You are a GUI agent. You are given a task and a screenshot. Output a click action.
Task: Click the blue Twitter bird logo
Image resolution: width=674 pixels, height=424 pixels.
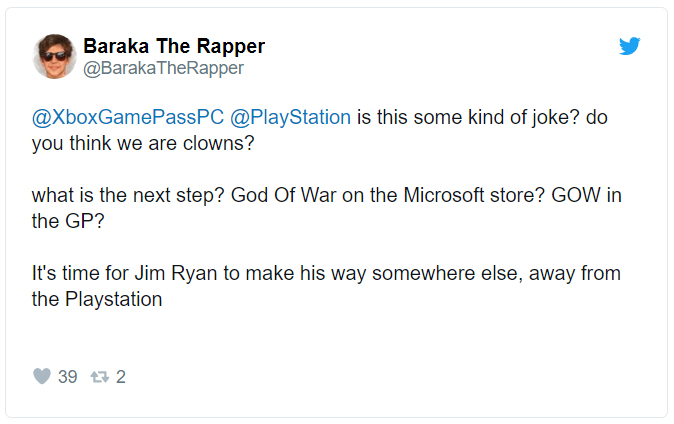(629, 46)
